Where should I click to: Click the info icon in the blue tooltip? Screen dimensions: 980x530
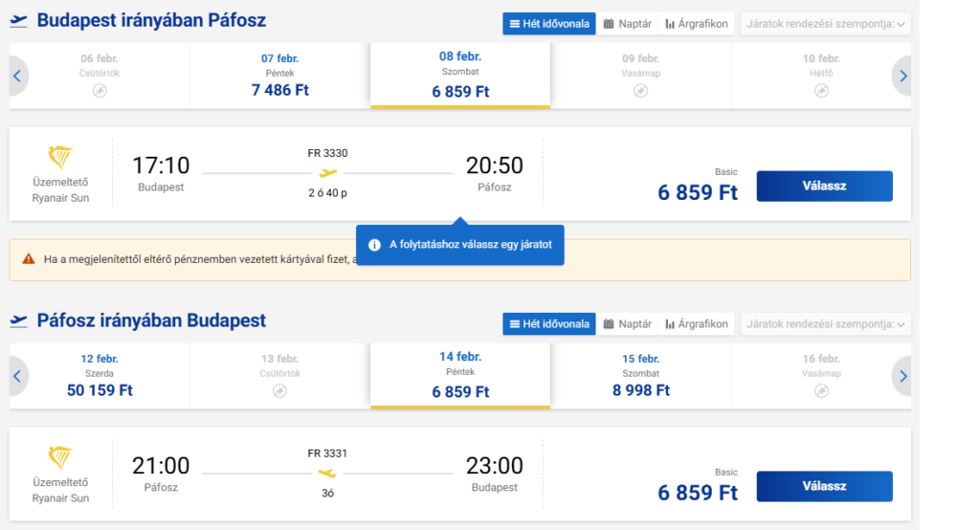tap(374, 245)
